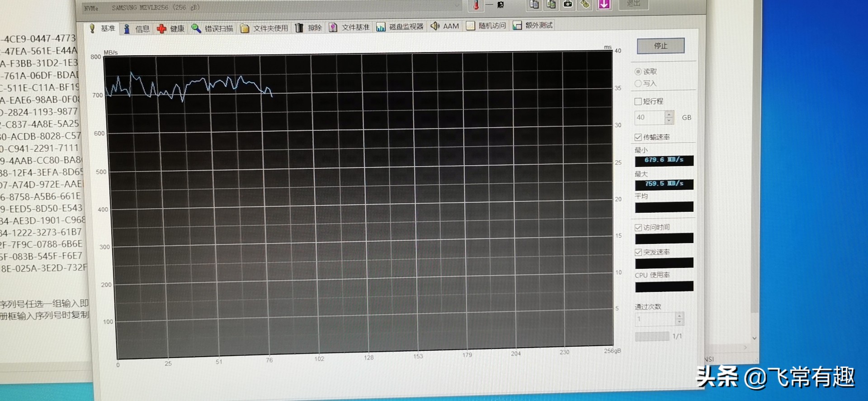The width and height of the screenshot is (868, 401).
Task: Open the AAM tab
Action: (445, 26)
